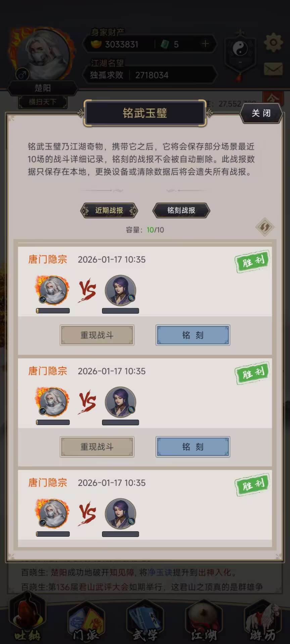Click 铭刻 on the first battle report
Viewport: 290px width, 644px height.
193,335
